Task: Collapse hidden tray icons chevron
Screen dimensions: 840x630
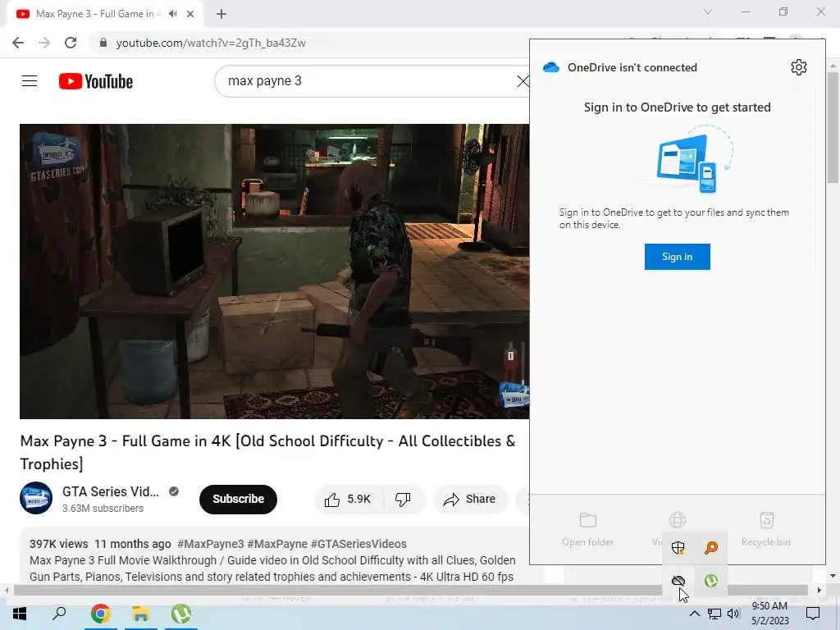Action: point(694,614)
